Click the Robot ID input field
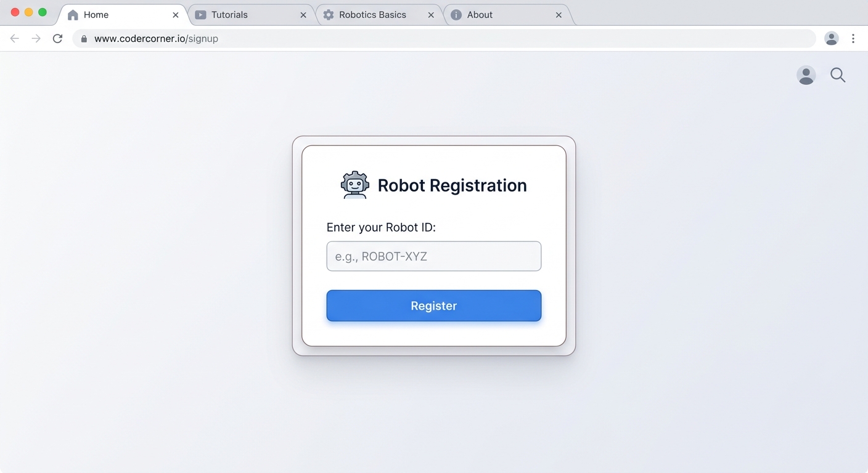Image resolution: width=868 pixels, height=473 pixels. point(433,256)
